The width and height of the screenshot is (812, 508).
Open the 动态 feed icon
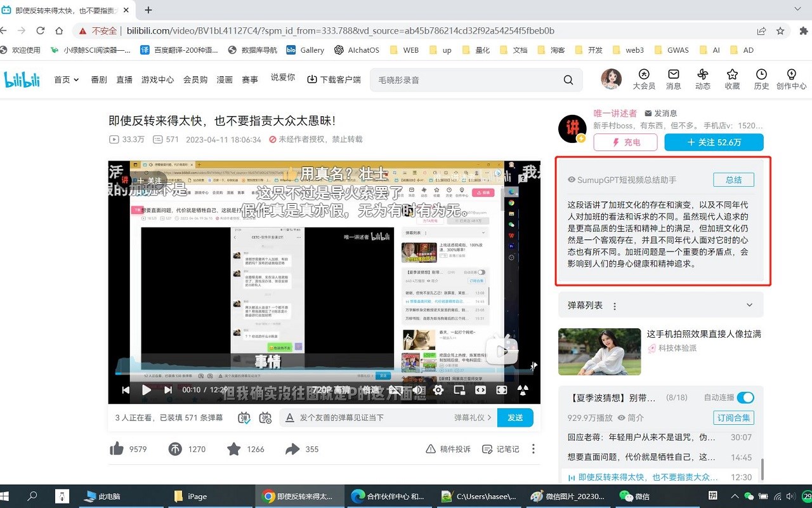click(x=703, y=79)
